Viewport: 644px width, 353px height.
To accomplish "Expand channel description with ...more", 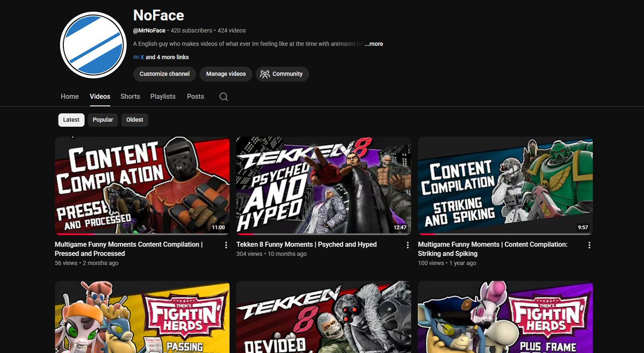I will pos(374,44).
